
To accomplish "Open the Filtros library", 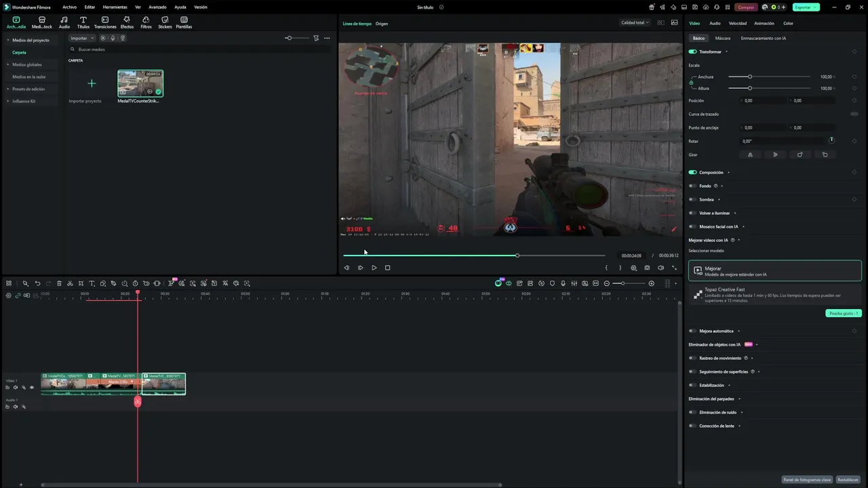I will click(x=146, y=22).
